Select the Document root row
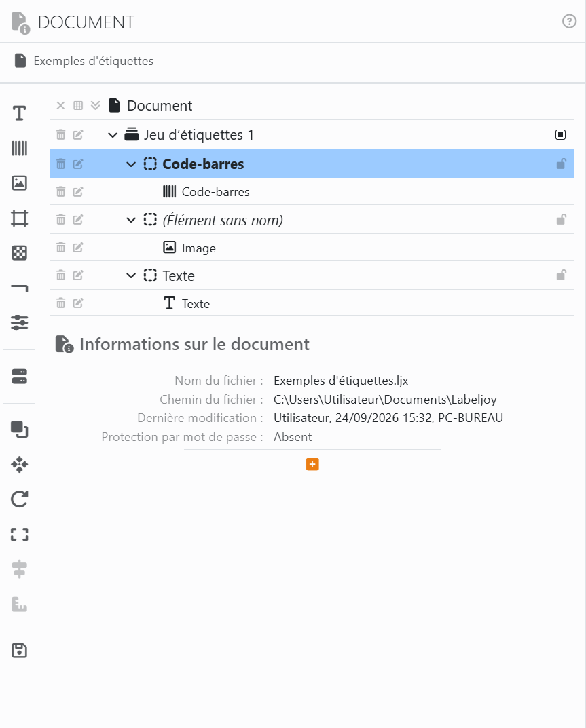This screenshot has height=728, width=586. tap(312, 105)
